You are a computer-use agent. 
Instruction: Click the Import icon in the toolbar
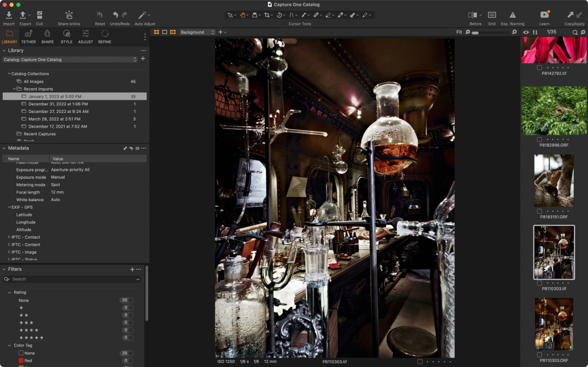pyautogui.click(x=9, y=15)
